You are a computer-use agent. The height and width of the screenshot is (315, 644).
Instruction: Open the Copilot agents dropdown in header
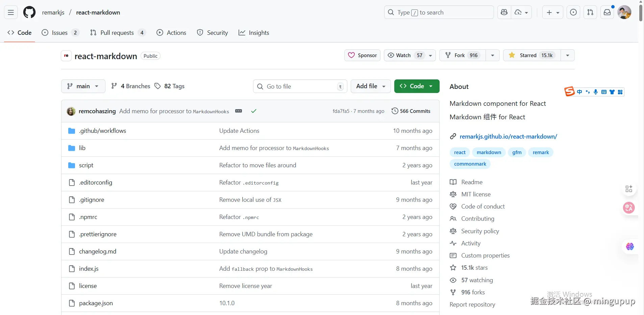521,13
